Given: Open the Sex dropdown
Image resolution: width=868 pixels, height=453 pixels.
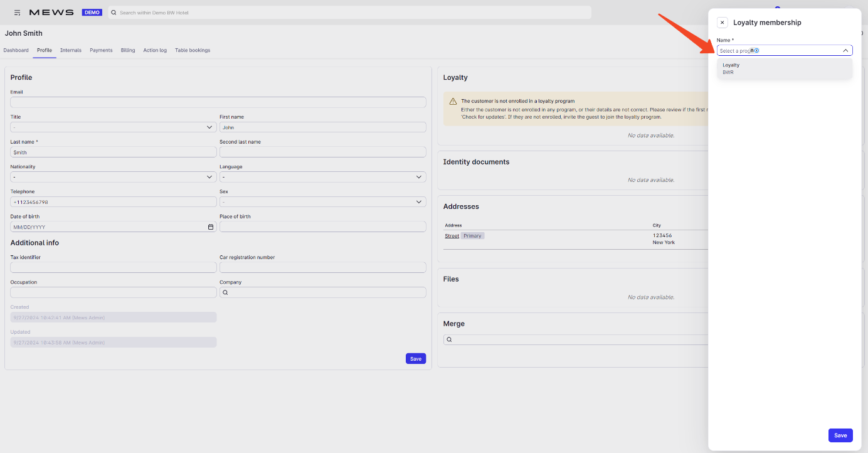Looking at the screenshot, I should coord(418,201).
